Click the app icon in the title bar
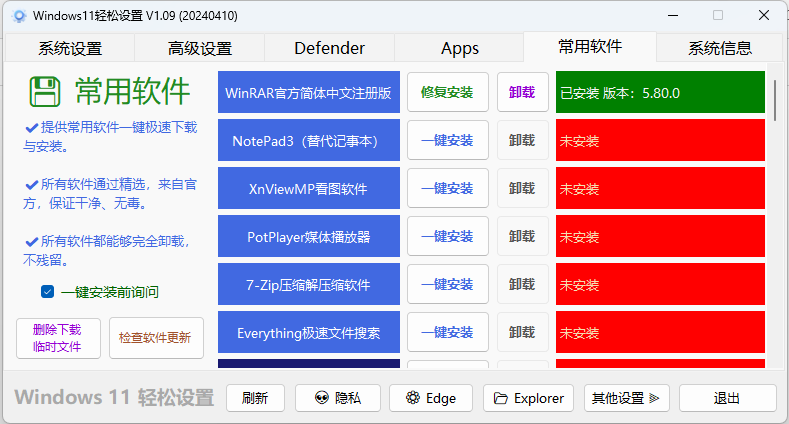The image size is (789, 424). pyautogui.click(x=18, y=16)
